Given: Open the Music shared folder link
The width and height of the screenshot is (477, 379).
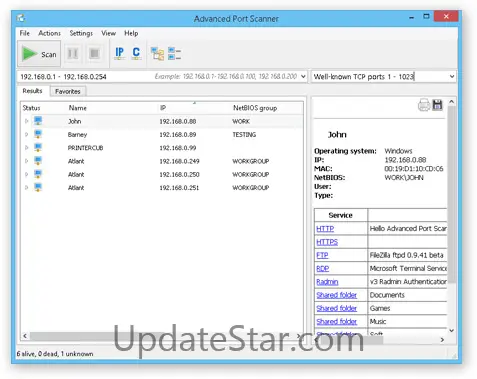Looking at the screenshot, I should tap(337, 322).
